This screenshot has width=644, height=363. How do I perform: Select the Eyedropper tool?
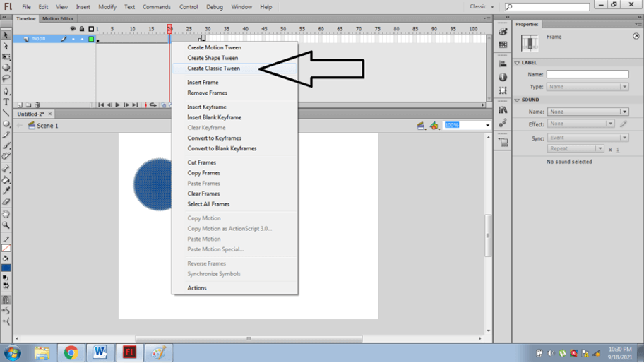point(6,191)
